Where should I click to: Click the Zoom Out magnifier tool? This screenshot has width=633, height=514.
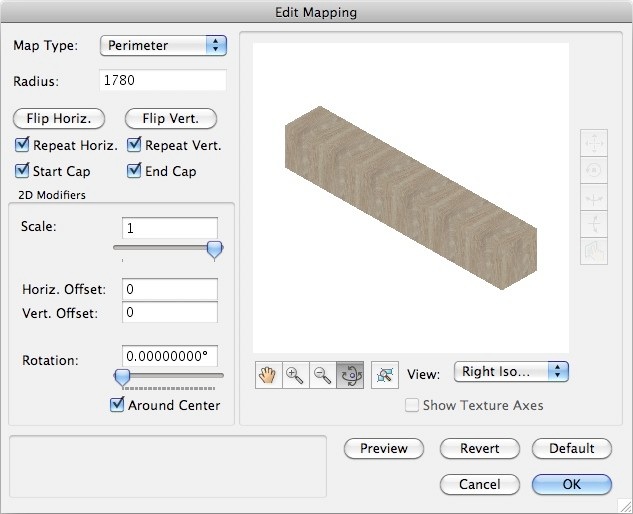[x=322, y=374]
